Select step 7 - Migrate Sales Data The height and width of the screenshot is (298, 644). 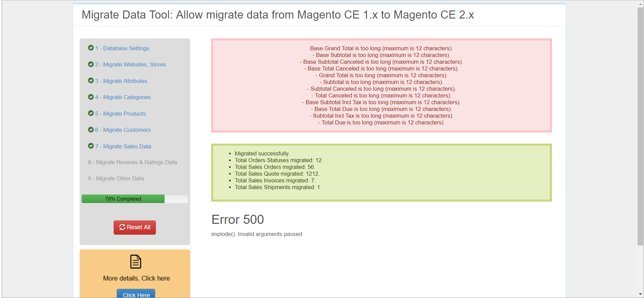point(123,146)
